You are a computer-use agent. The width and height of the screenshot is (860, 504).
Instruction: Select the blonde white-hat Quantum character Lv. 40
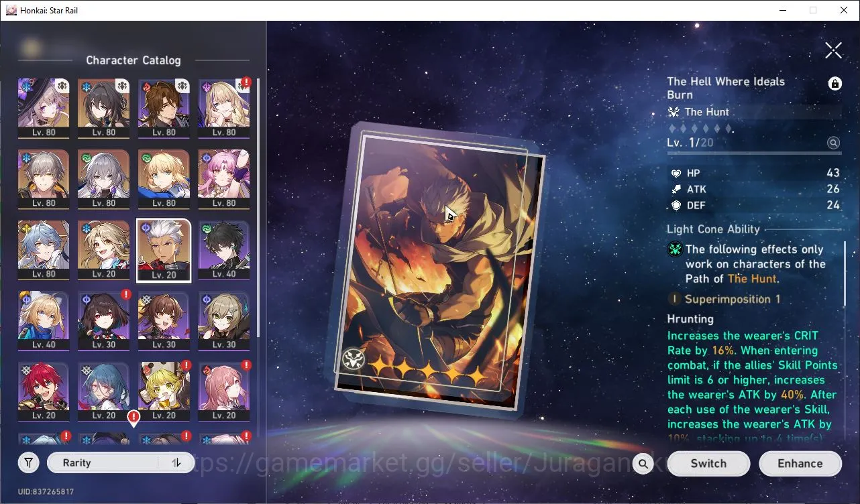[x=44, y=320]
